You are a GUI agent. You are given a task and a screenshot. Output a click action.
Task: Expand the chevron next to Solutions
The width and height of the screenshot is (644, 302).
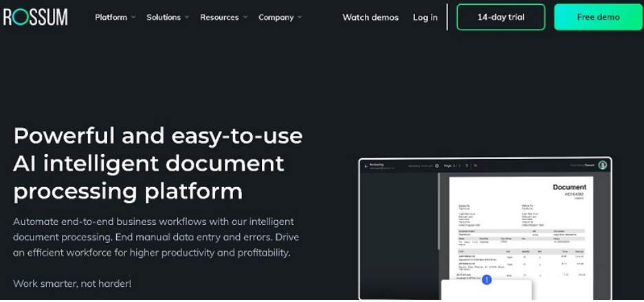(x=187, y=17)
